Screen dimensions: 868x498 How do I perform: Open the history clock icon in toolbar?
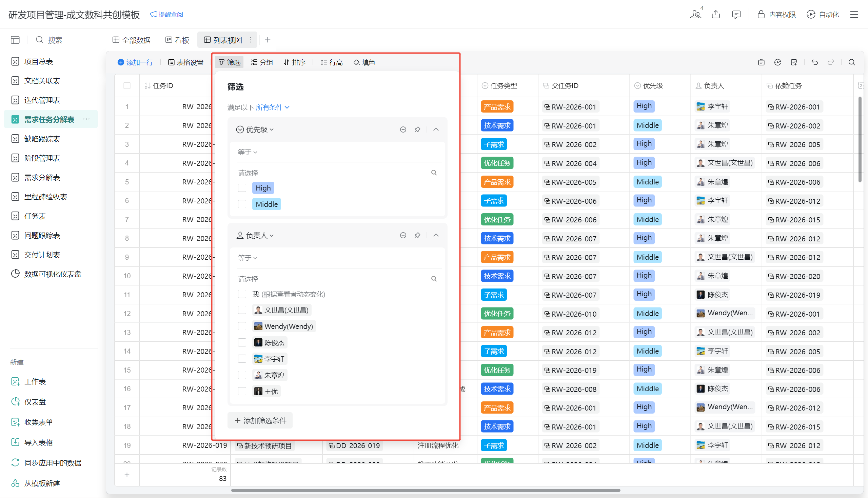(777, 62)
